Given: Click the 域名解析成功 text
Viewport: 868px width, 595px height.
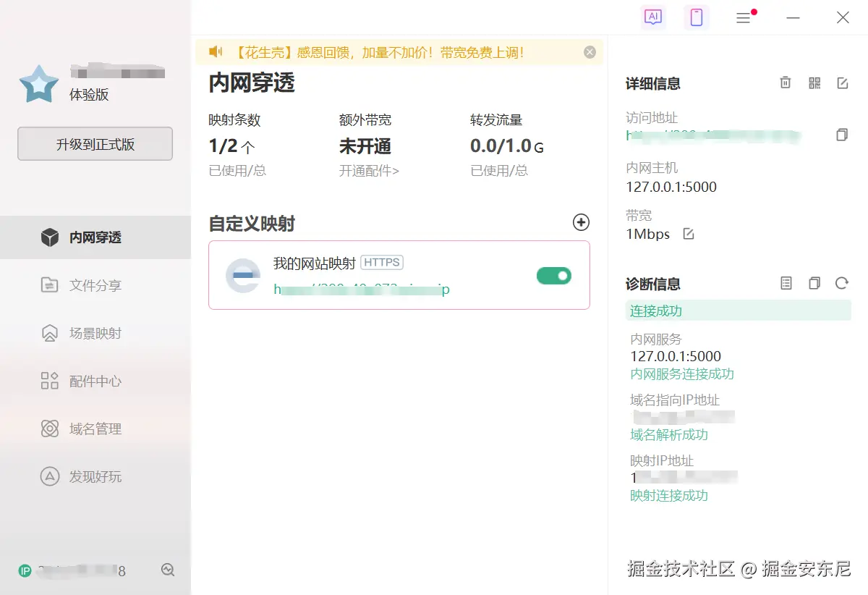Looking at the screenshot, I should tap(669, 435).
